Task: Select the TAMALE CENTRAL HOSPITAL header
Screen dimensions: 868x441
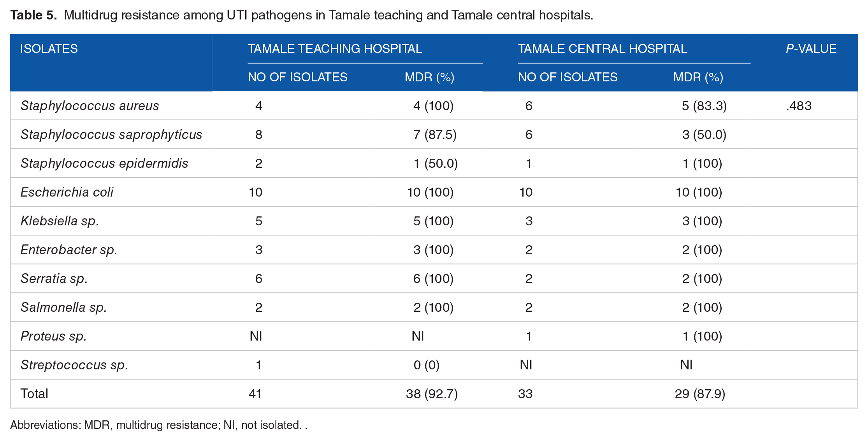Action: point(602,49)
